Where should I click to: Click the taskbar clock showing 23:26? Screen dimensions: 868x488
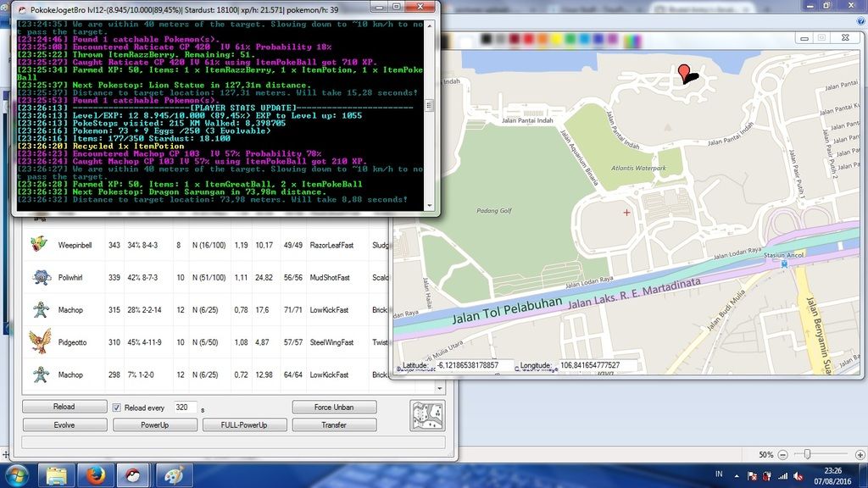832,476
